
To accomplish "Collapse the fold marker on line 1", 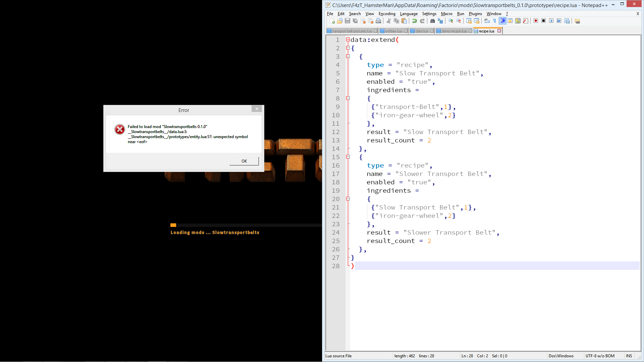I will (x=348, y=40).
